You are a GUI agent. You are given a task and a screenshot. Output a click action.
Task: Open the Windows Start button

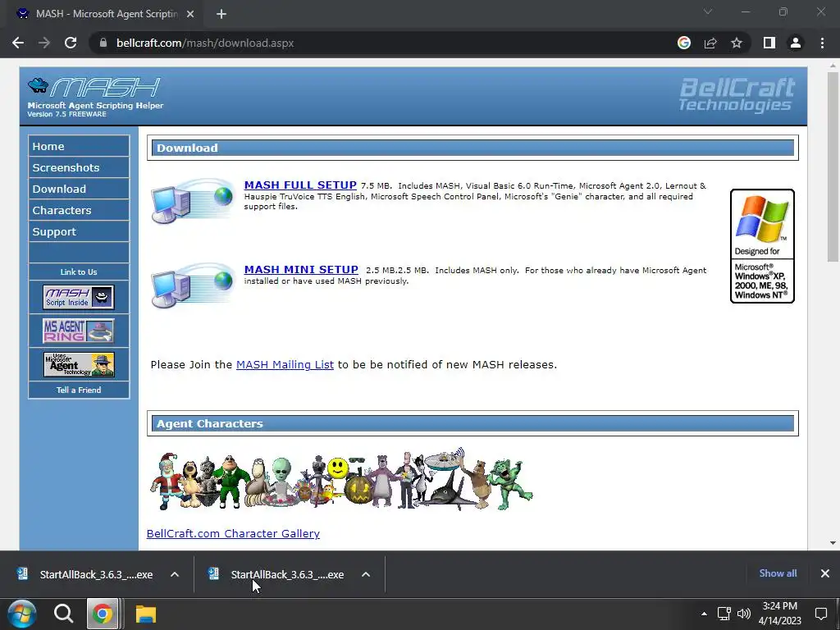(21, 614)
